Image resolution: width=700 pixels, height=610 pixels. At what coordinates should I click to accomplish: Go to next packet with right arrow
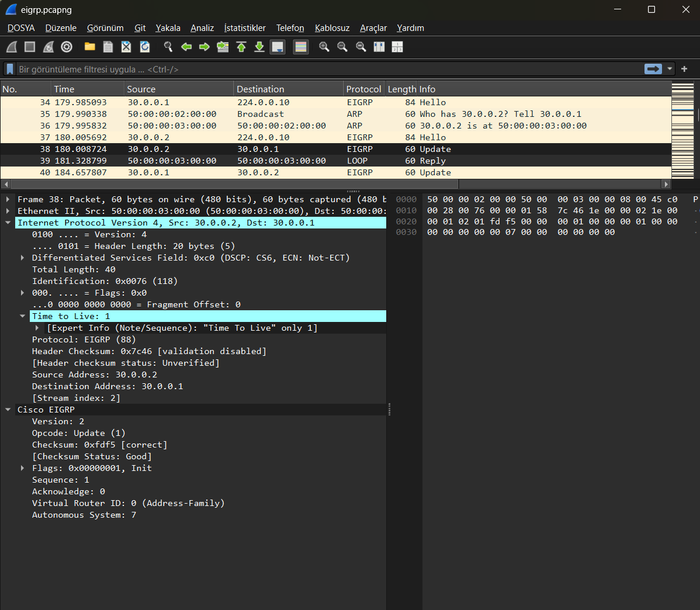click(205, 47)
